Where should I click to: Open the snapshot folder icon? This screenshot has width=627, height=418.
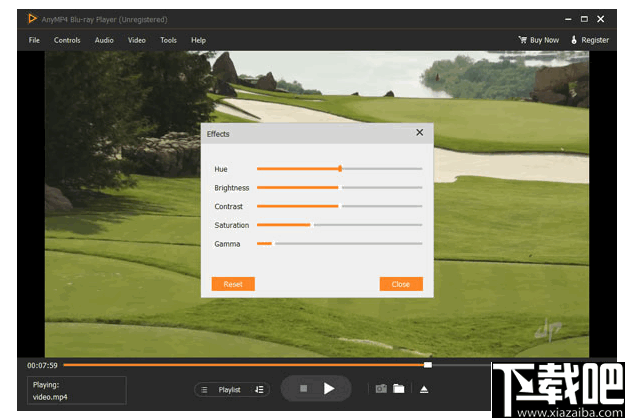(x=398, y=389)
